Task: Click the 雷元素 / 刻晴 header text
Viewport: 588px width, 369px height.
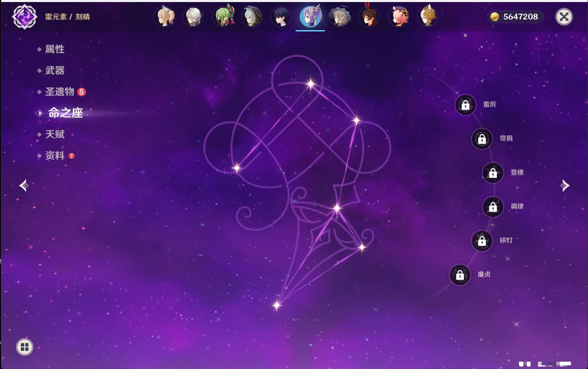Action: [x=68, y=17]
